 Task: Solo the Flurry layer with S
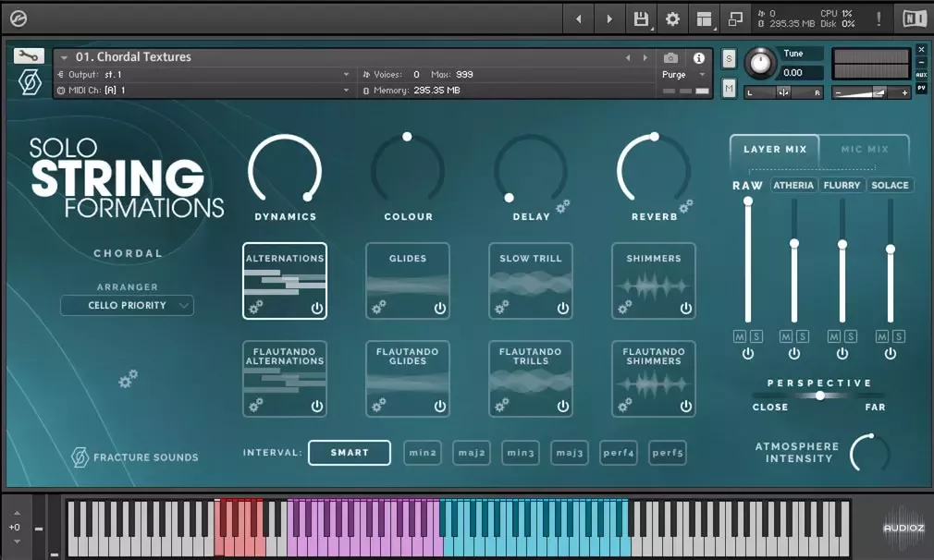pos(851,337)
